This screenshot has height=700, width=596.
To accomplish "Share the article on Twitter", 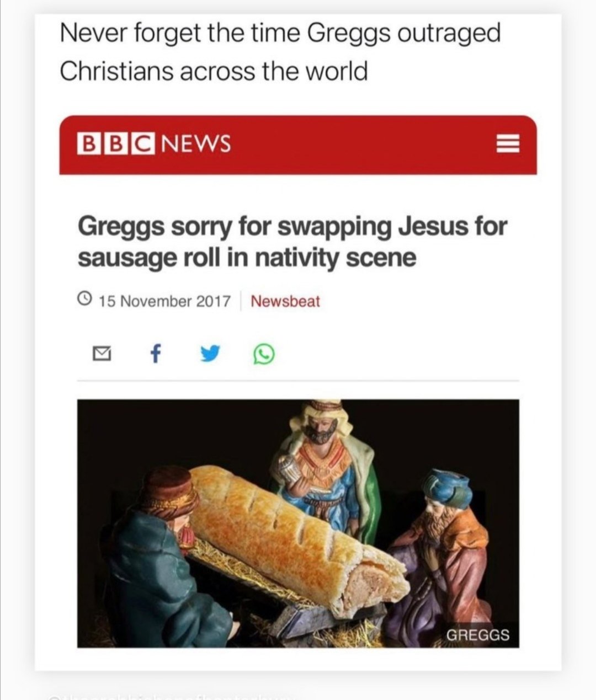I will click(x=208, y=354).
